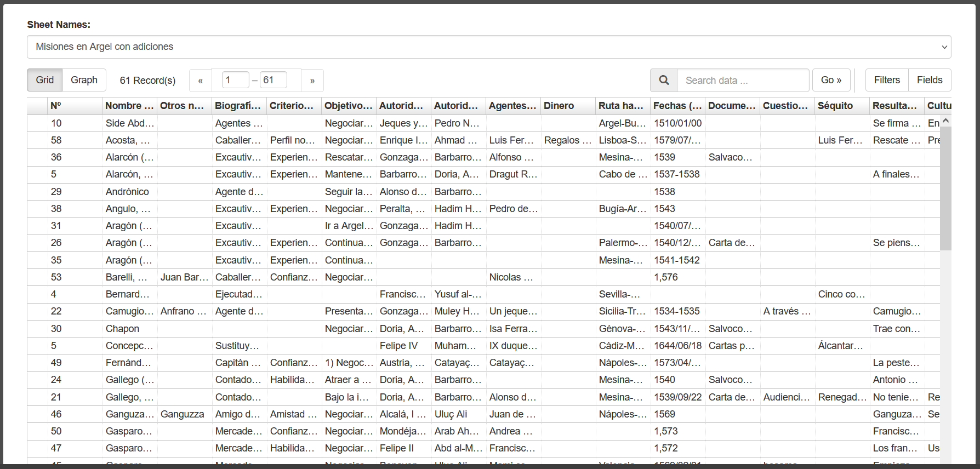This screenshot has width=980, height=469.
Task: Click the magnifying glass search icon
Action: pyautogui.click(x=664, y=80)
